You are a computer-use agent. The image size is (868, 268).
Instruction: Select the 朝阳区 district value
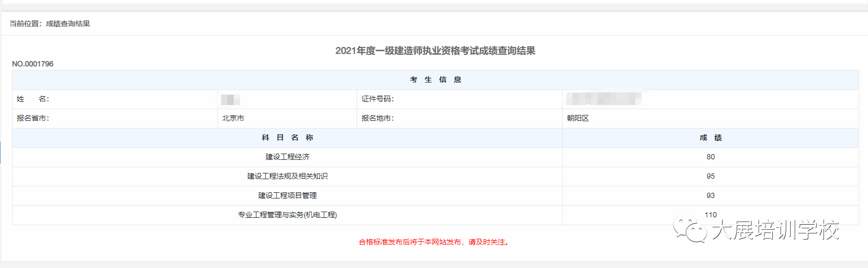[578, 118]
